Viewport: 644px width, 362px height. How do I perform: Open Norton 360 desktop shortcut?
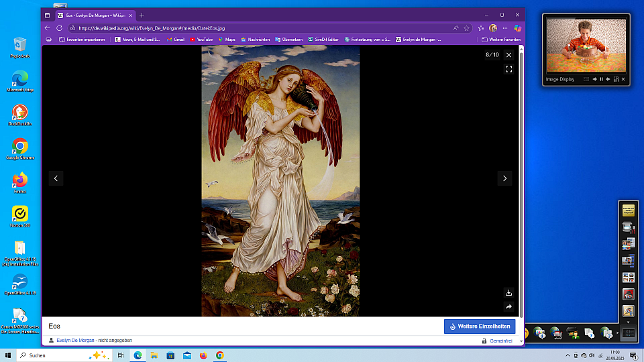pyautogui.click(x=19, y=217)
